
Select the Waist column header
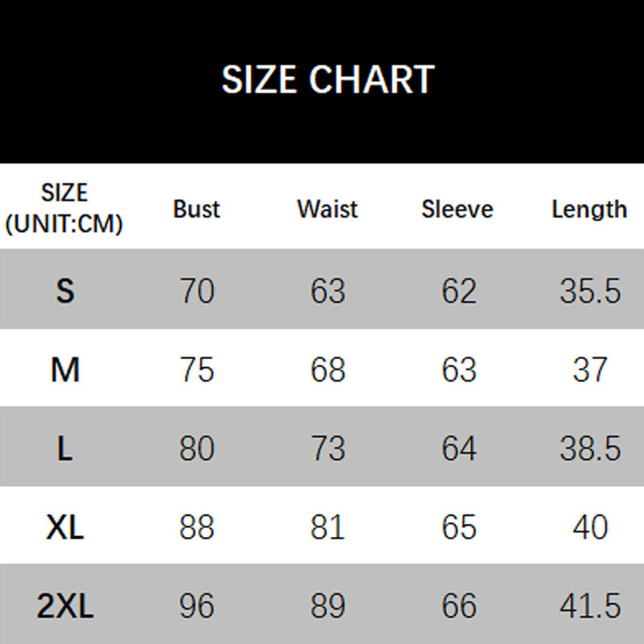coord(328,209)
